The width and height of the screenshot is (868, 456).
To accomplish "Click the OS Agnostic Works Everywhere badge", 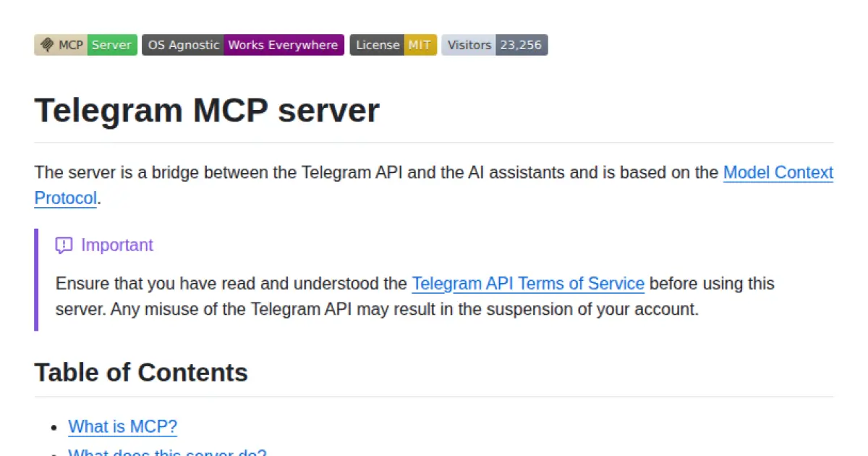I will point(242,44).
